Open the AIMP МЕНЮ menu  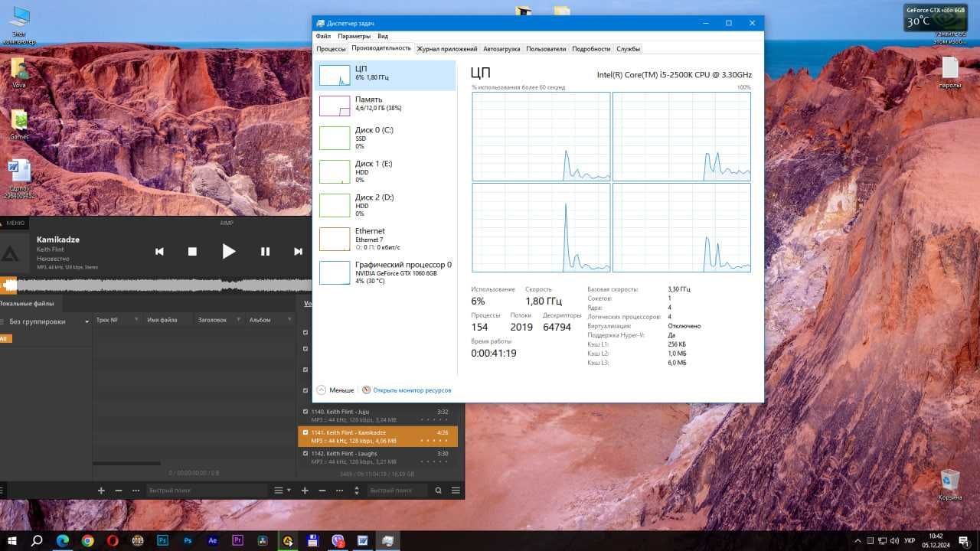(15, 223)
